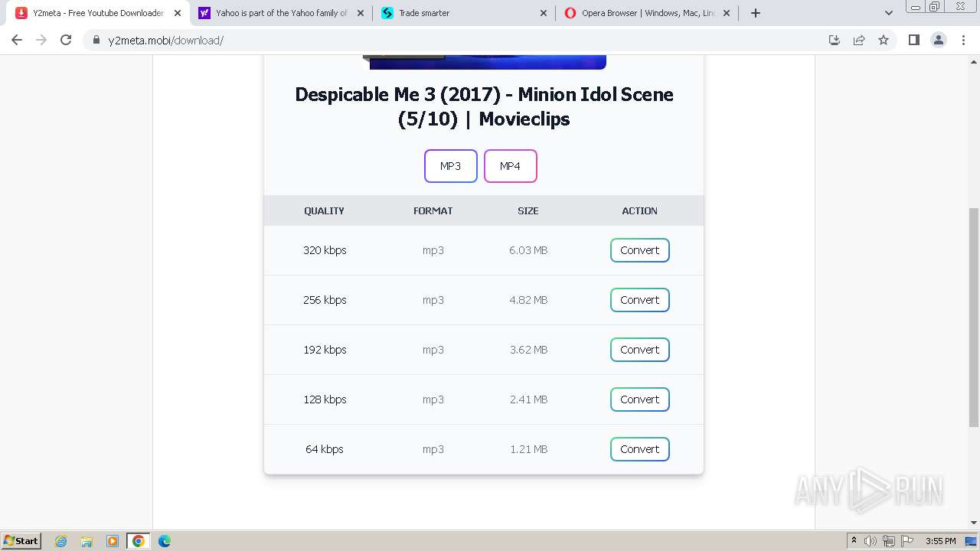980x551 pixels.
Task: Convert the 320 kbps mp3
Action: [640, 250]
